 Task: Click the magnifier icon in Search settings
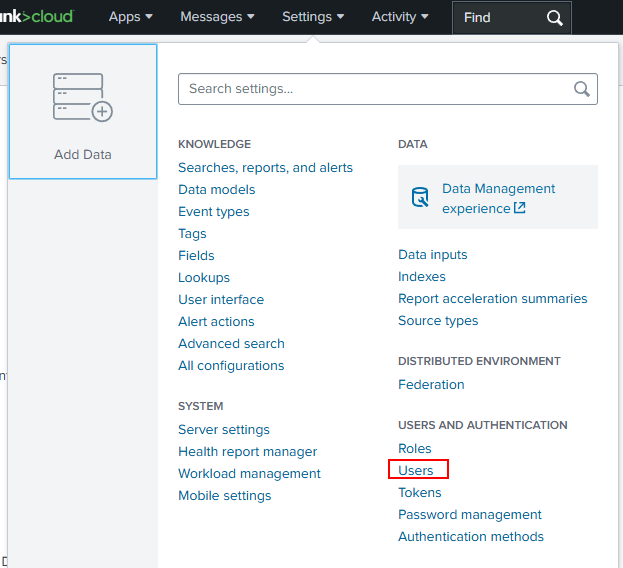582,89
